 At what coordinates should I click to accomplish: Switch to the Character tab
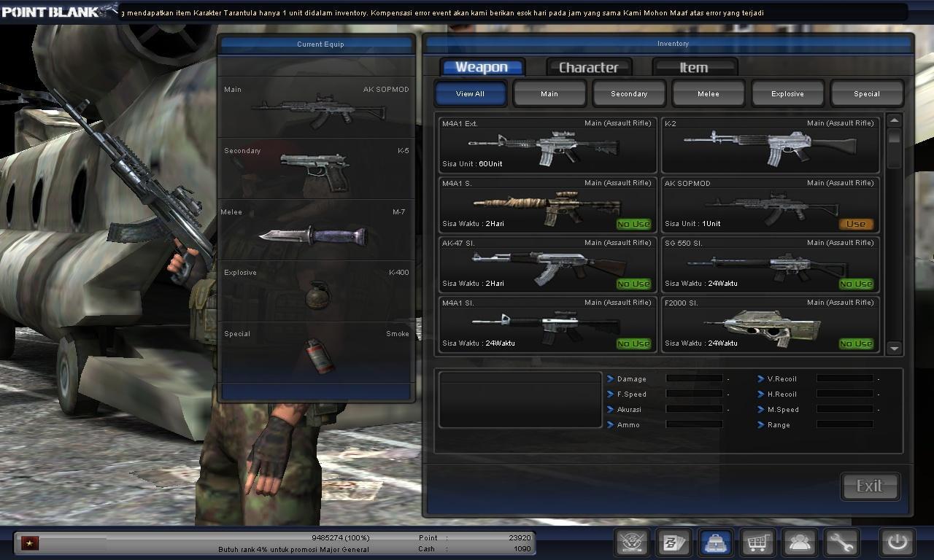tap(589, 67)
